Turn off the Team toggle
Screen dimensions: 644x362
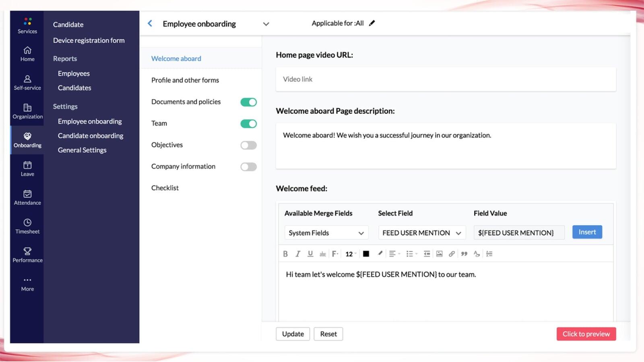click(x=248, y=124)
